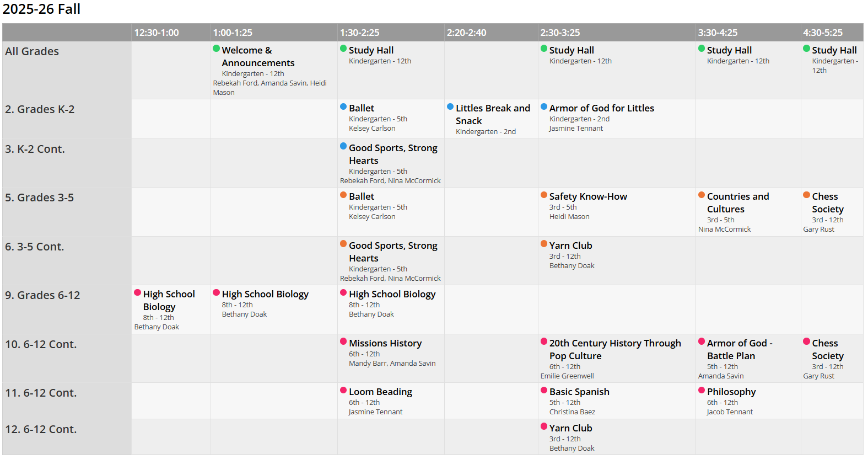Viewport: 868px width, 459px height.
Task: Click the blue dot beside Littles Break and Snack
Action: point(450,106)
